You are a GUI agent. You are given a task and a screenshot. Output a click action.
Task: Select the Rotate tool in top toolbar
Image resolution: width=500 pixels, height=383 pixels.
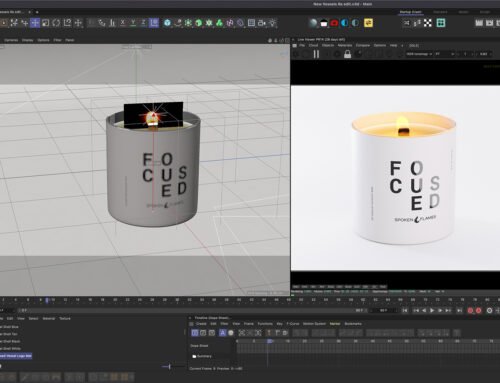click(56, 23)
